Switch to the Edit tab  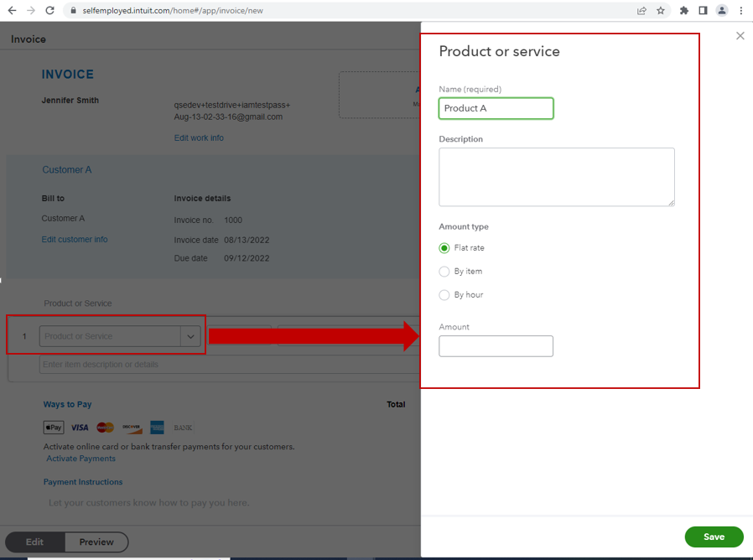point(34,542)
